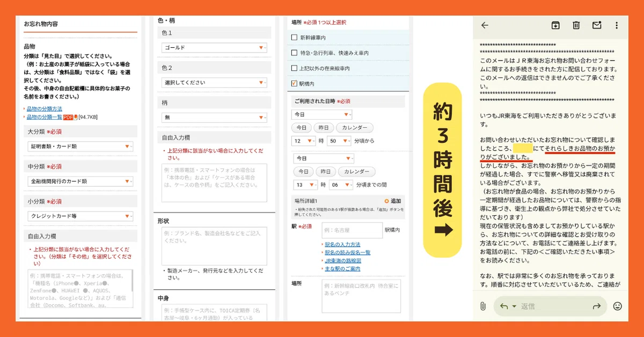Screen dimensions: 644x337
Task: Delete the email using the trash icon
Action: (x=576, y=25)
